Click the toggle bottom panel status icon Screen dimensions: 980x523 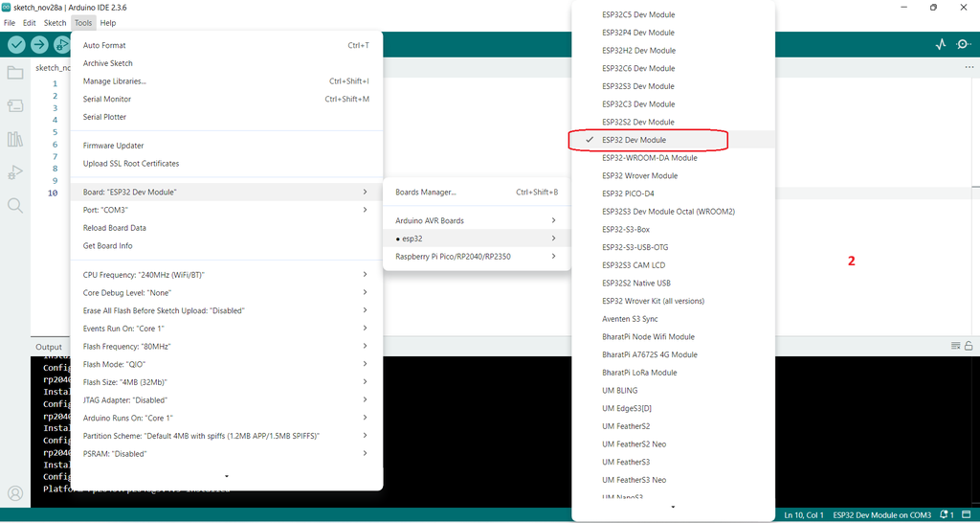coord(967,515)
